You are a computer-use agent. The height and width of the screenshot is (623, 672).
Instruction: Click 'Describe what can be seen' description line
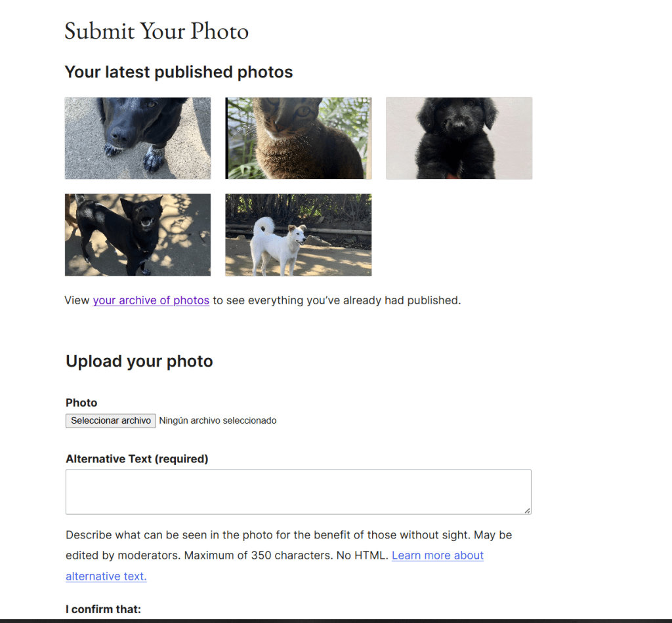(289, 534)
